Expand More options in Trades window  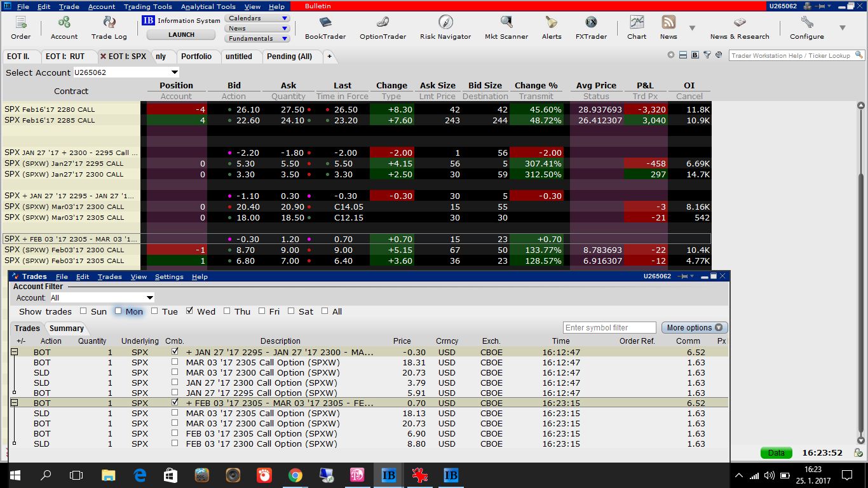[x=695, y=328]
